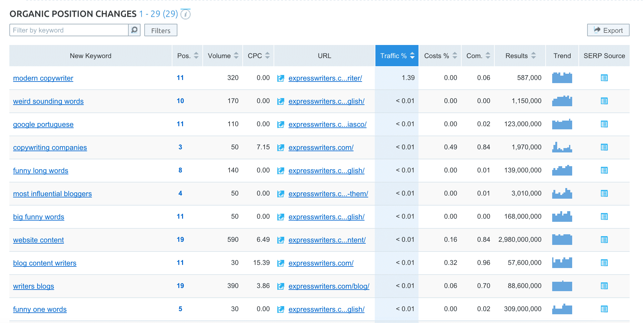Click external link icon in google portuguese row
The height and width of the screenshot is (323, 644).
click(280, 124)
